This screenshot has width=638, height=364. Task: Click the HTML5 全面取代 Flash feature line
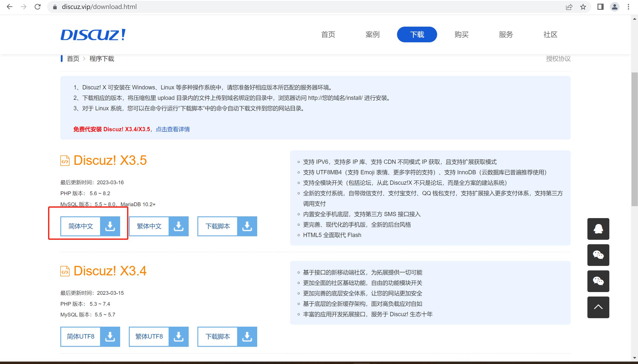tap(332, 235)
